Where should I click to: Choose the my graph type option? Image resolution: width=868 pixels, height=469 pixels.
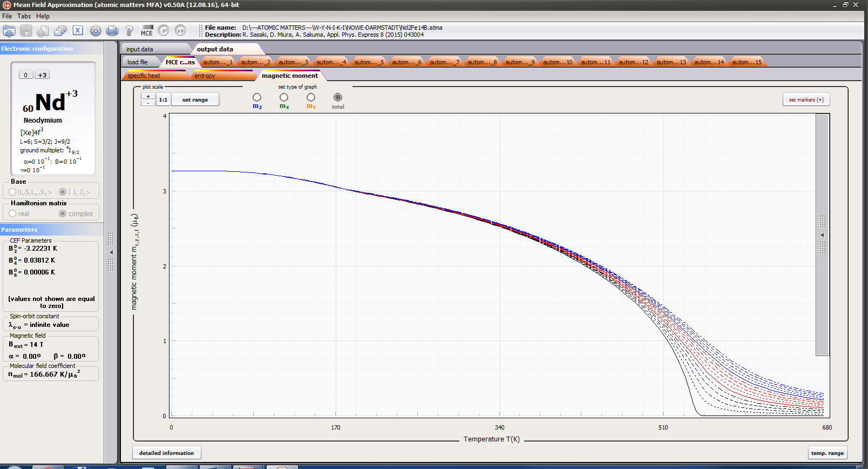pos(311,97)
